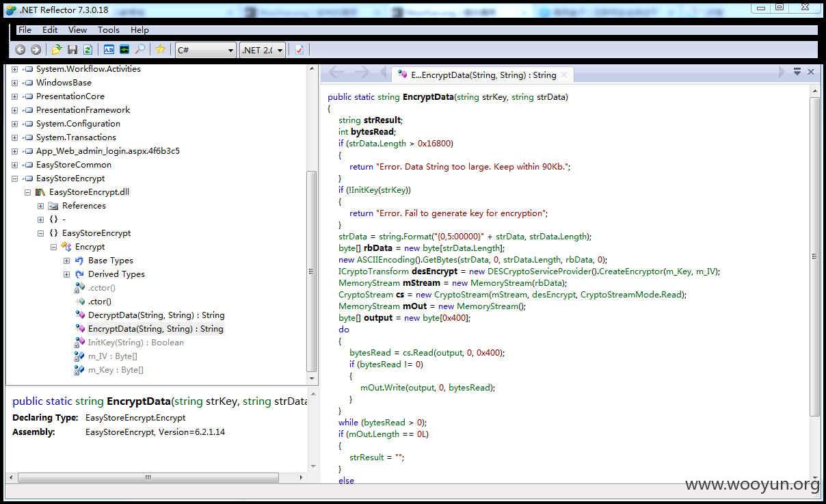Click the checklist icon at toolbar end
The width and height of the screenshot is (826, 504).
(x=299, y=49)
